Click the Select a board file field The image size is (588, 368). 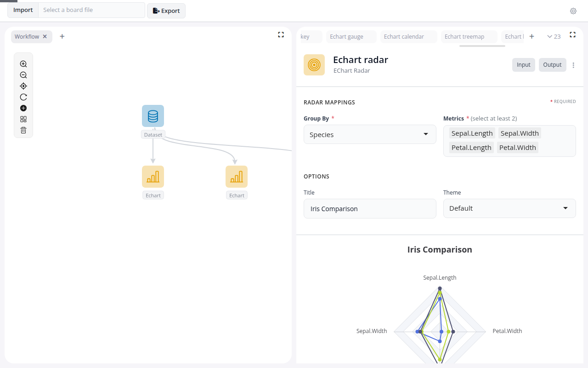click(x=91, y=10)
